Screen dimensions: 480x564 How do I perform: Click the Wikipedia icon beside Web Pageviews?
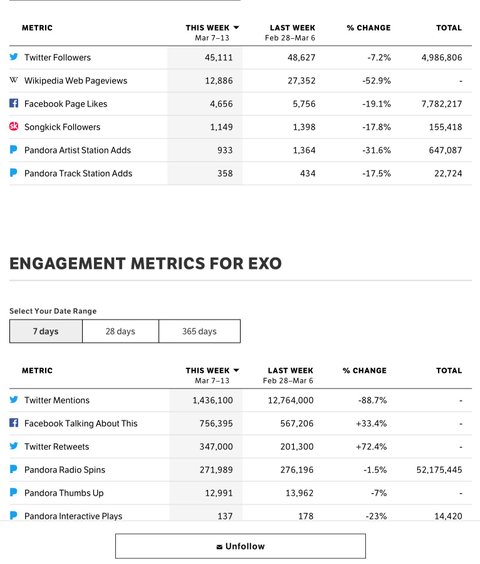(x=14, y=80)
